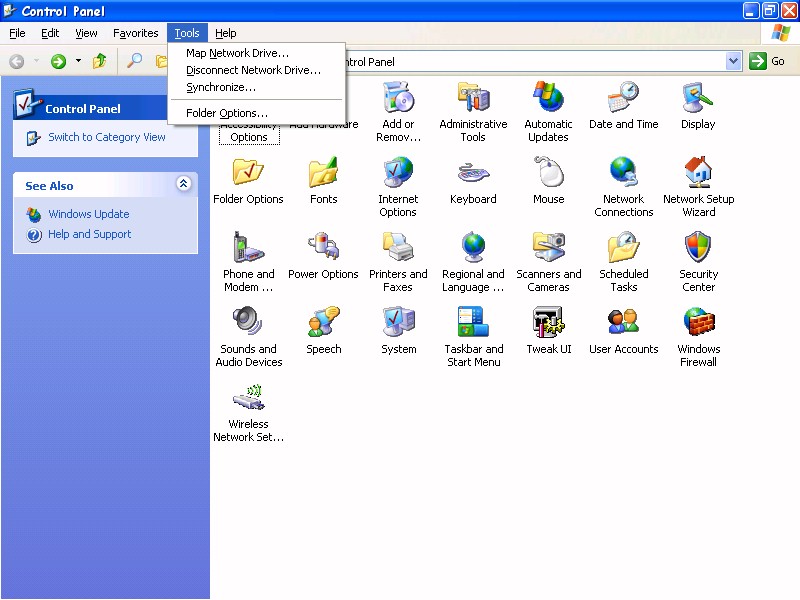
Task: Click the Up folder toolbar button
Action: click(x=99, y=62)
